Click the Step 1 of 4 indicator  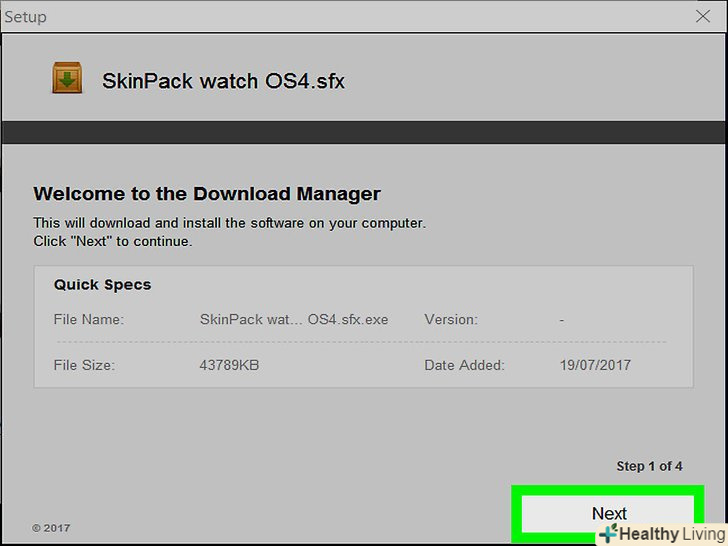click(x=649, y=466)
